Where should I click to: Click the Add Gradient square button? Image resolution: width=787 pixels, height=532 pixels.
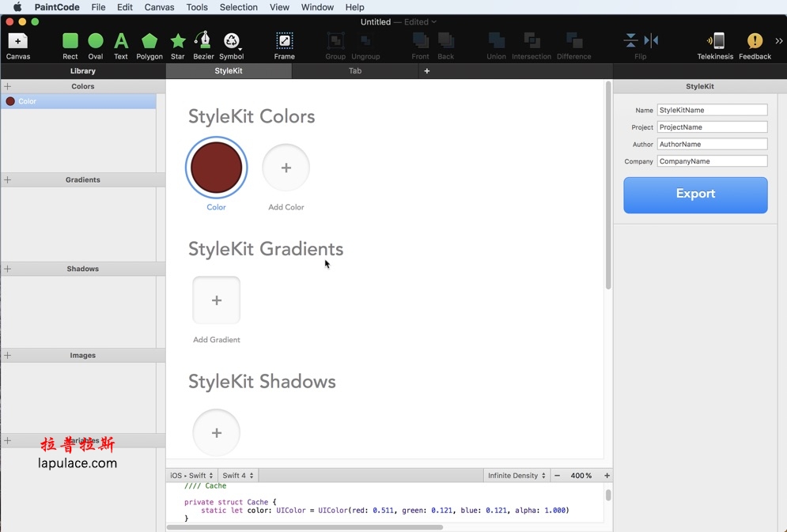(x=216, y=300)
